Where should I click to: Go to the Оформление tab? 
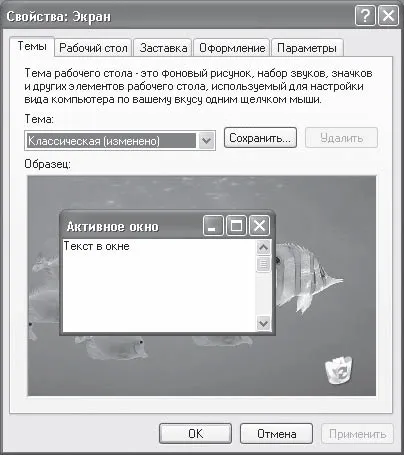click(x=232, y=48)
